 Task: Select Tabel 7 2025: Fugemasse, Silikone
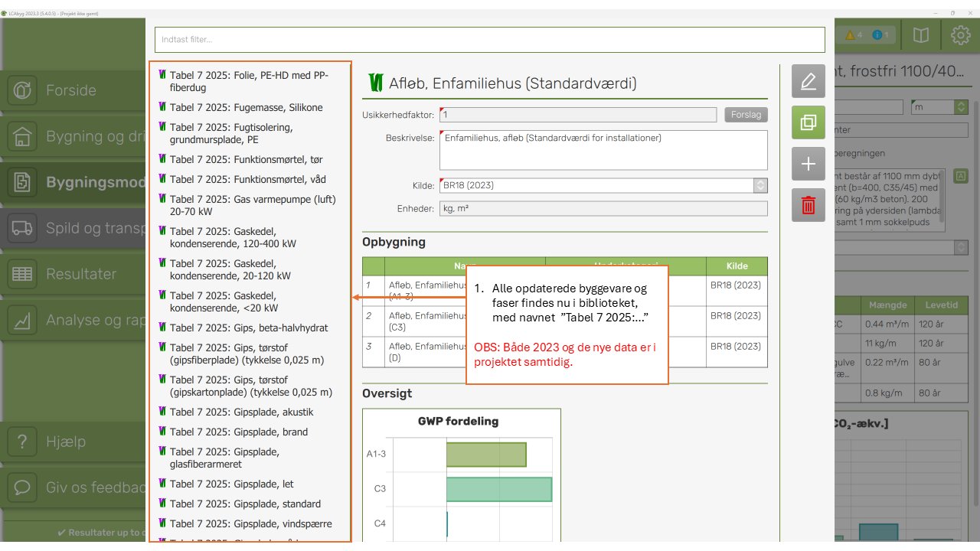[246, 108]
